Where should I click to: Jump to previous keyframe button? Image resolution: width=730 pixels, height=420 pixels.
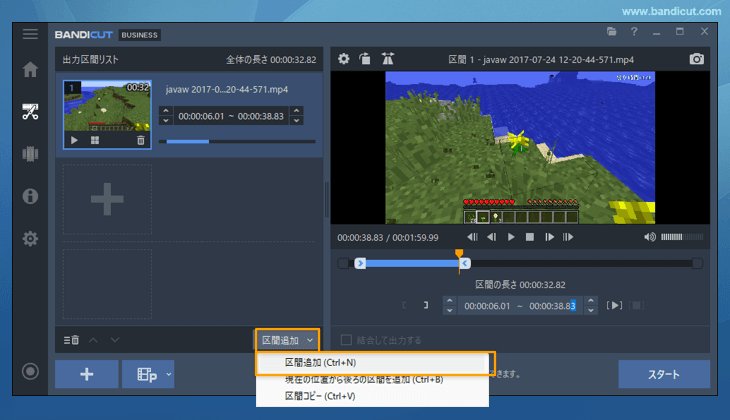[472, 237]
